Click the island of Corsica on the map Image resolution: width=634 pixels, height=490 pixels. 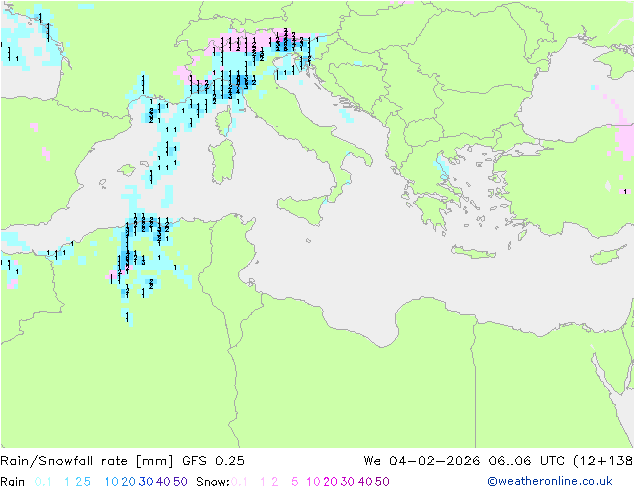point(225,120)
